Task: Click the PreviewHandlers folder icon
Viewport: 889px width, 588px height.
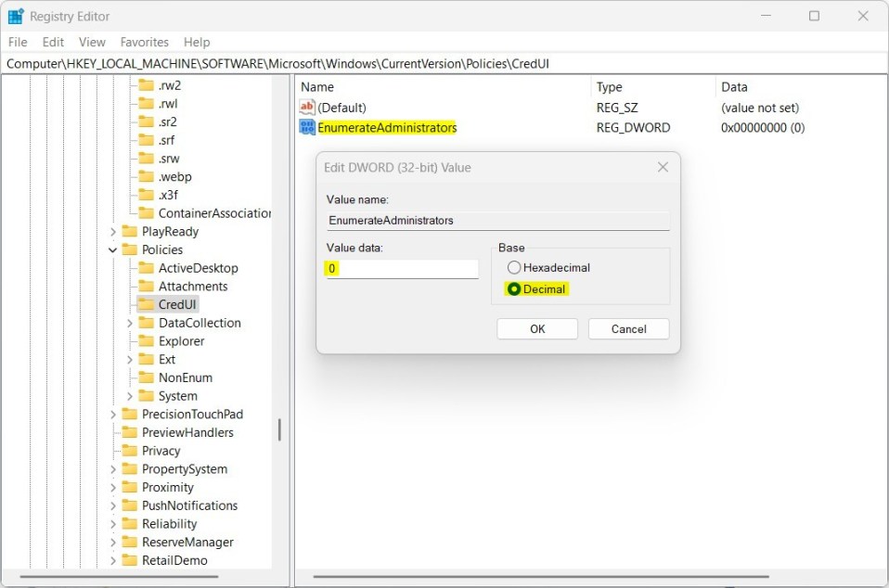Action: pos(130,432)
